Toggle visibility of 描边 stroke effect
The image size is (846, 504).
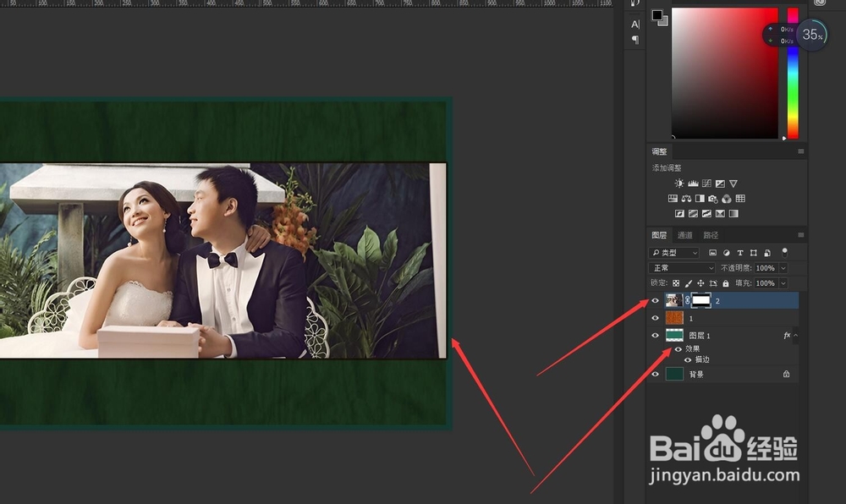pos(687,359)
